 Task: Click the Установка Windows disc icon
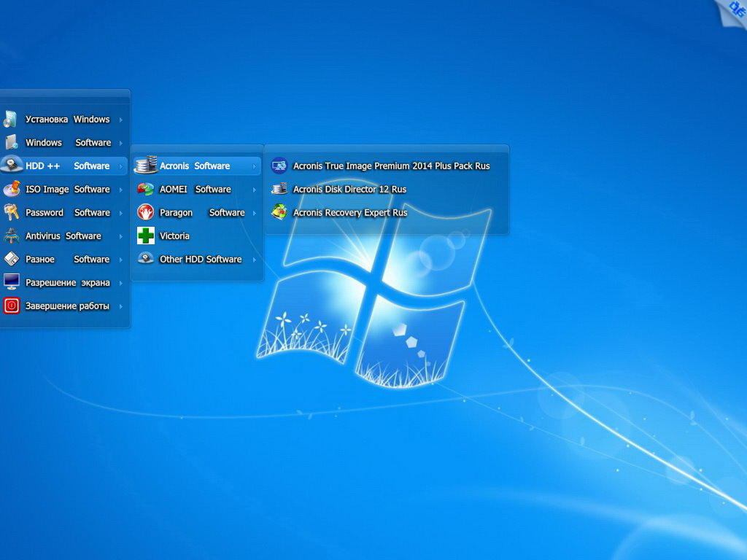11,120
